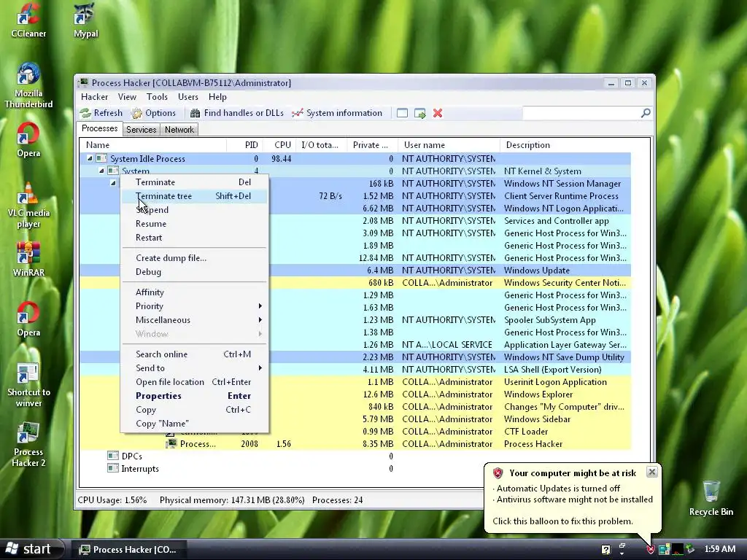Choose Open file location in context menu
This screenshot has width=747, height=560.
click(194, 382)
